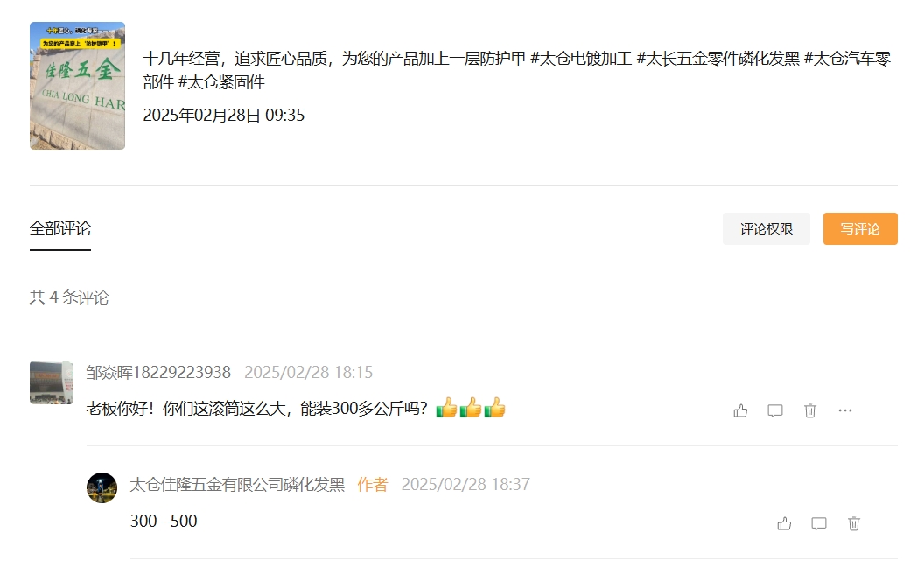Like the author's 300--500 reply
This screenshot has height=568, width=924.
tap(784, 523)
